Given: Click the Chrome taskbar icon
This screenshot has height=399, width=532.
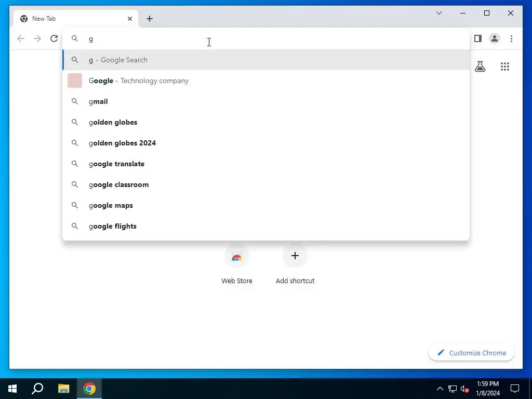Looking at the screenshot, I should tap(89, 389).
